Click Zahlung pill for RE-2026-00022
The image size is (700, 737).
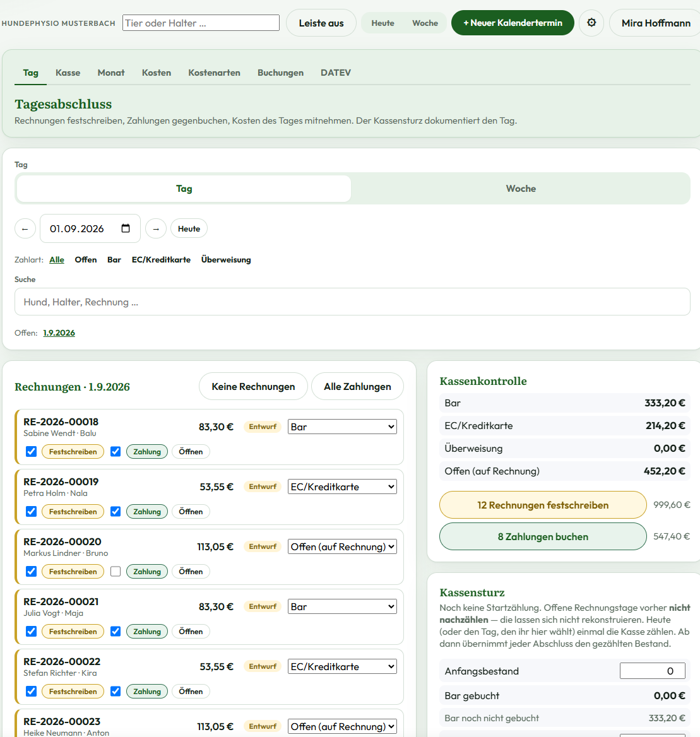[147, 691]
